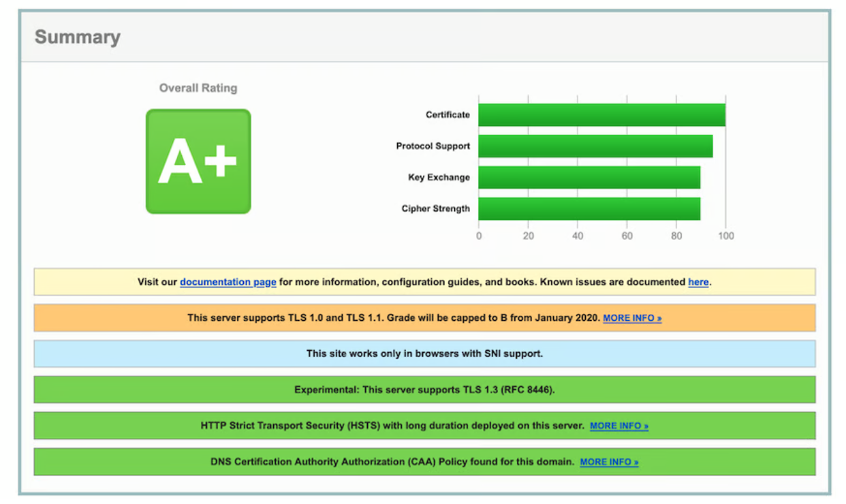
Task: Open MORE INFO link for HSTS notice
Action: (619, 426)
